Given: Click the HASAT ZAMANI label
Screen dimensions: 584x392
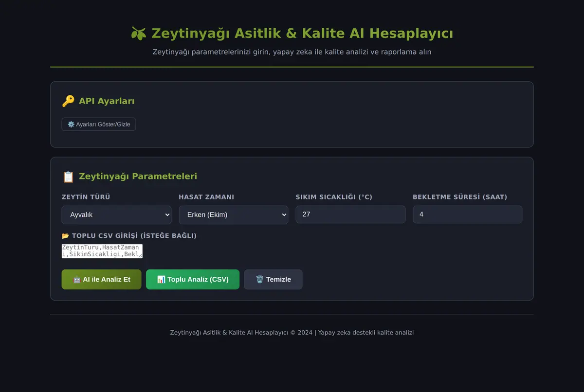Looking at the screenshot, I should 206,197.
